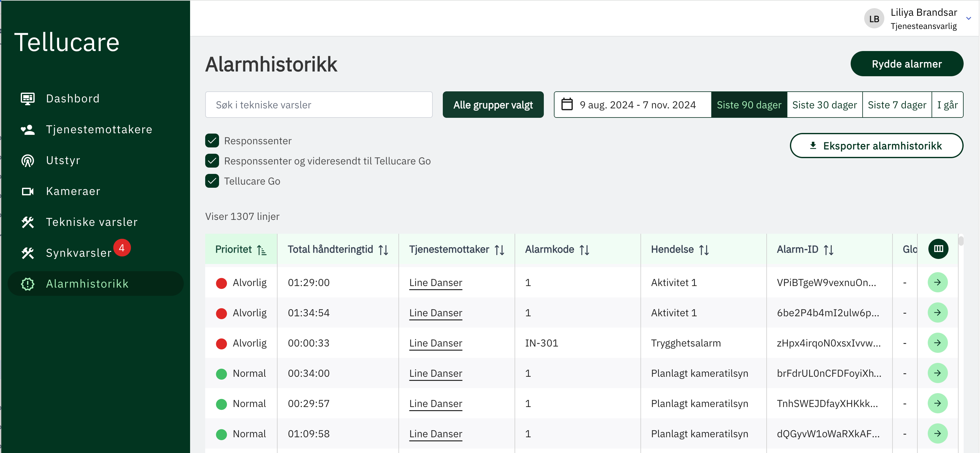Click the Utstyr signal icon

pos(27,160)
